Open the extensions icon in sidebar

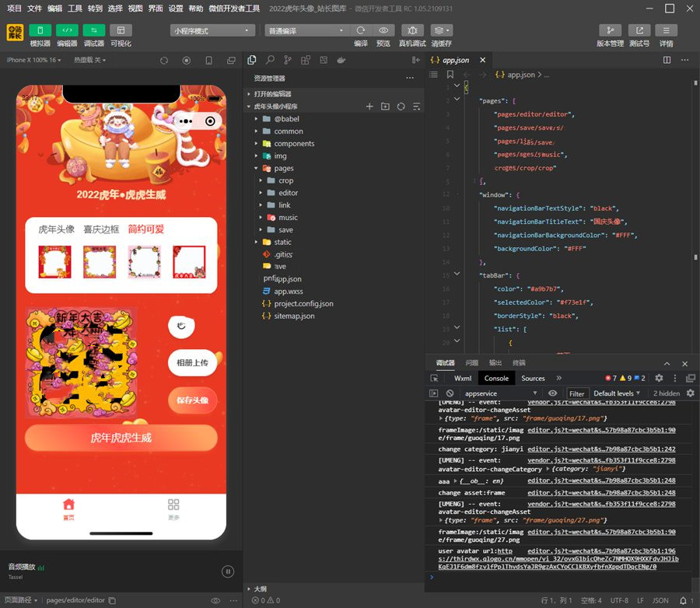pos(306,60)
